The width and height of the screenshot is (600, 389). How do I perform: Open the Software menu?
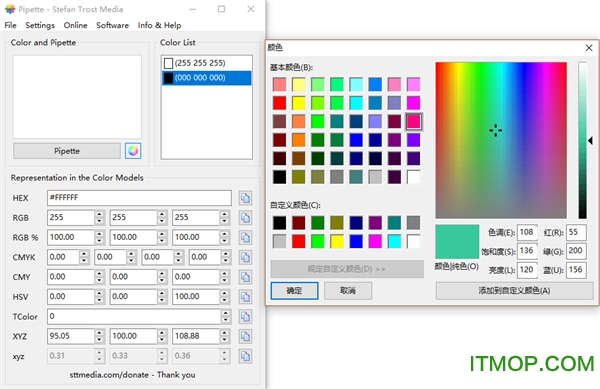pyautogui.click(x=112, y=25)
